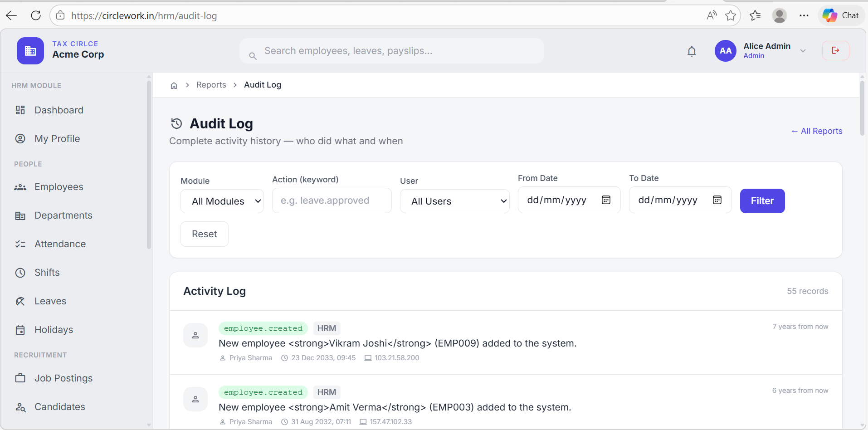868x430 pixels.
Task: Select the Shifts clock icon
Action: 20,272
